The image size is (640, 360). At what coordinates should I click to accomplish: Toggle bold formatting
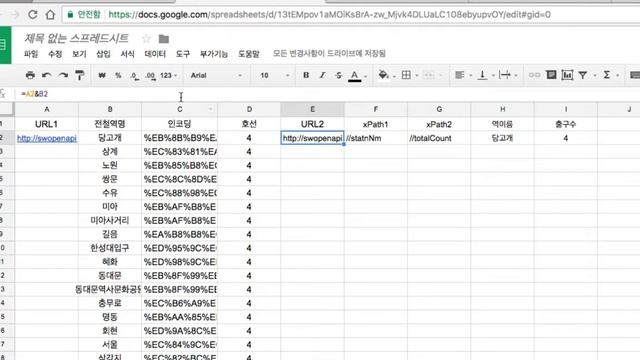tap(306, 75)
